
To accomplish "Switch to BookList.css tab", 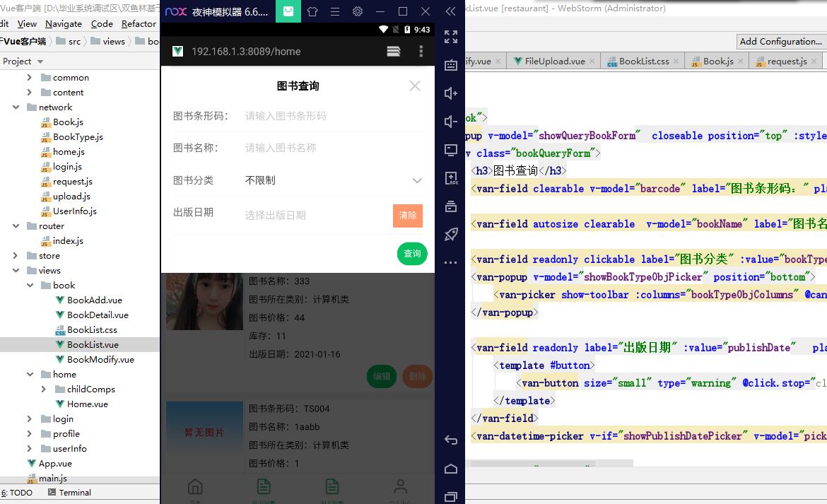I will pos(643,61).
